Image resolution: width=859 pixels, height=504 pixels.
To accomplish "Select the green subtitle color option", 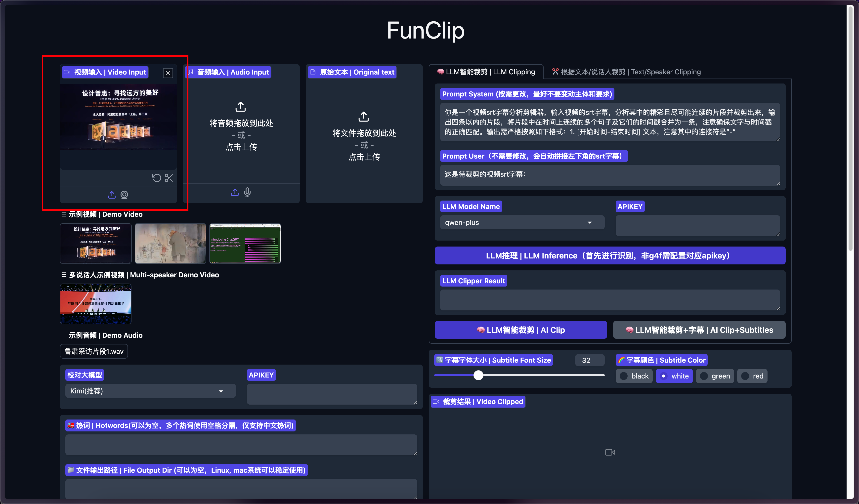I will [x=715, y=376].
